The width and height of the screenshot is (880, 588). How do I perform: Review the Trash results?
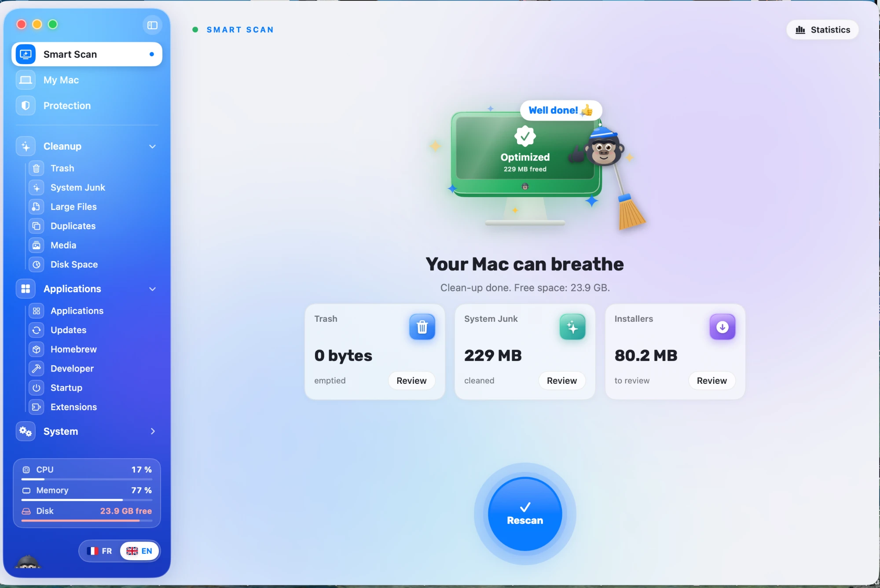coord(411,381)
